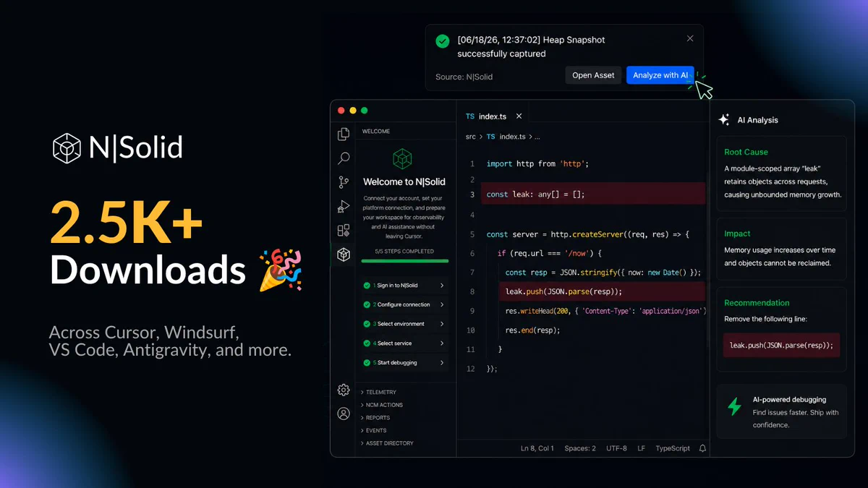Expand the REPORTS section

(x=375, y=418)
